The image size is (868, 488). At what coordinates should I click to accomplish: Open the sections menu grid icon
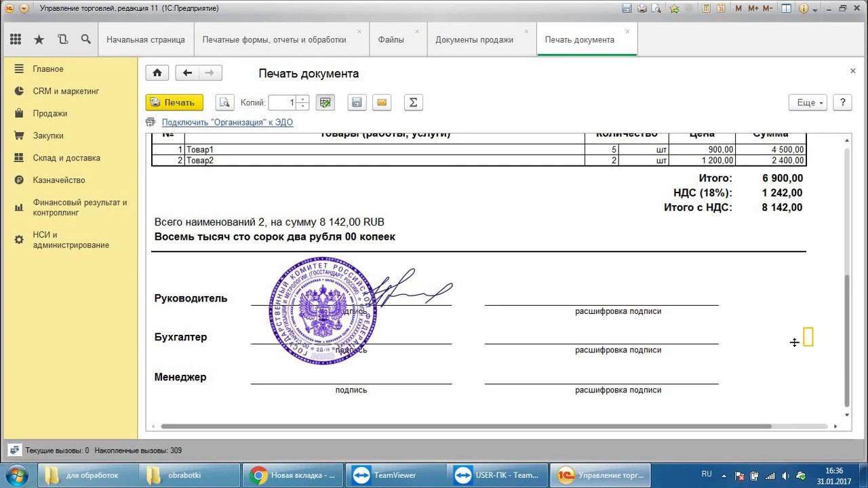pyautogui.click(x=15, y=39)
